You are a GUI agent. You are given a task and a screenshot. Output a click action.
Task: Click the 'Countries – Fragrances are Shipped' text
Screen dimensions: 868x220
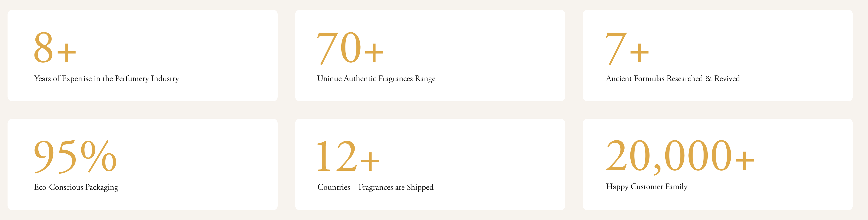pos(375,187)
